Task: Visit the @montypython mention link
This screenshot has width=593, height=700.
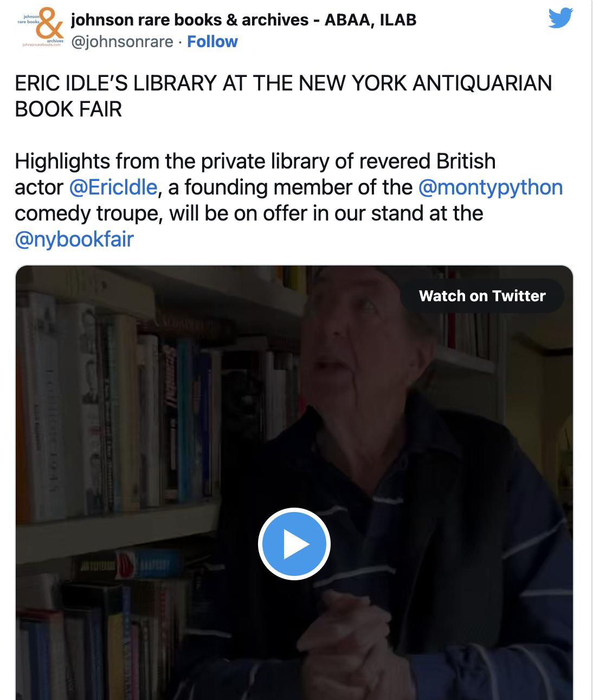Action: [x=491, y=187]
